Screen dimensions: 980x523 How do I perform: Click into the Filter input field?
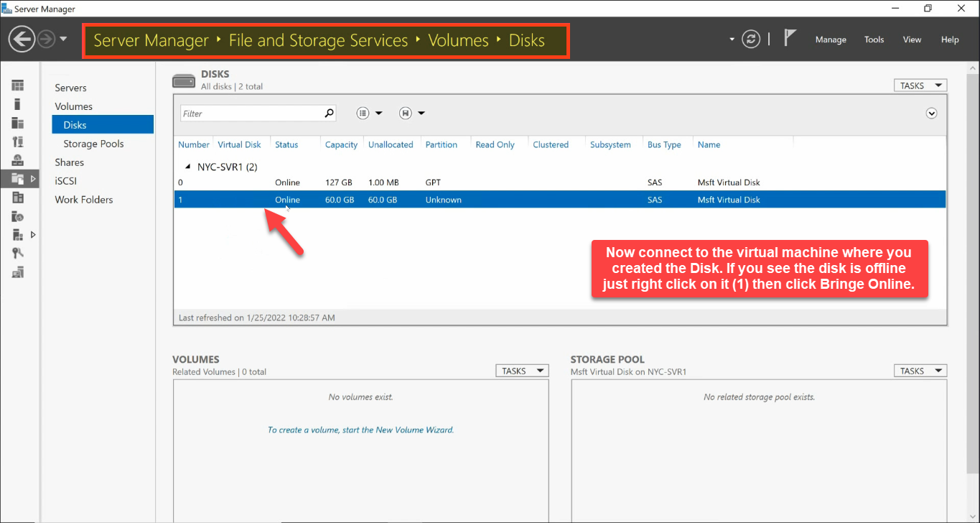tap(251, 114)
